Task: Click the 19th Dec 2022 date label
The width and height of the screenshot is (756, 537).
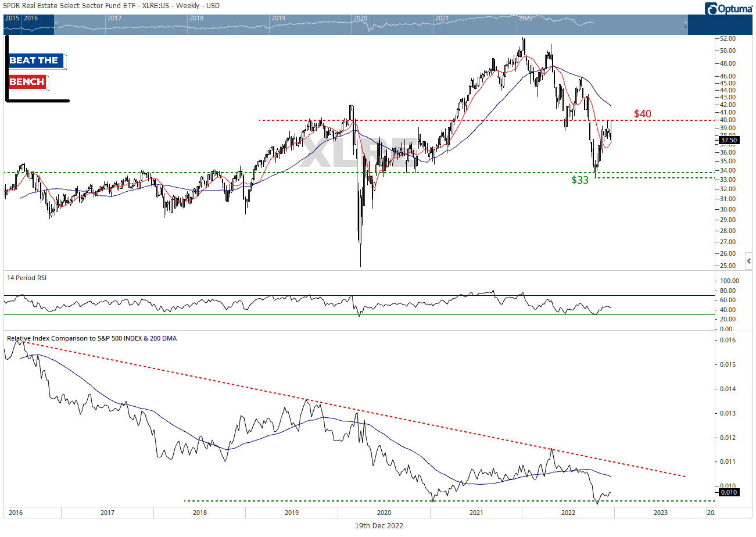Action: coord(379,525)
